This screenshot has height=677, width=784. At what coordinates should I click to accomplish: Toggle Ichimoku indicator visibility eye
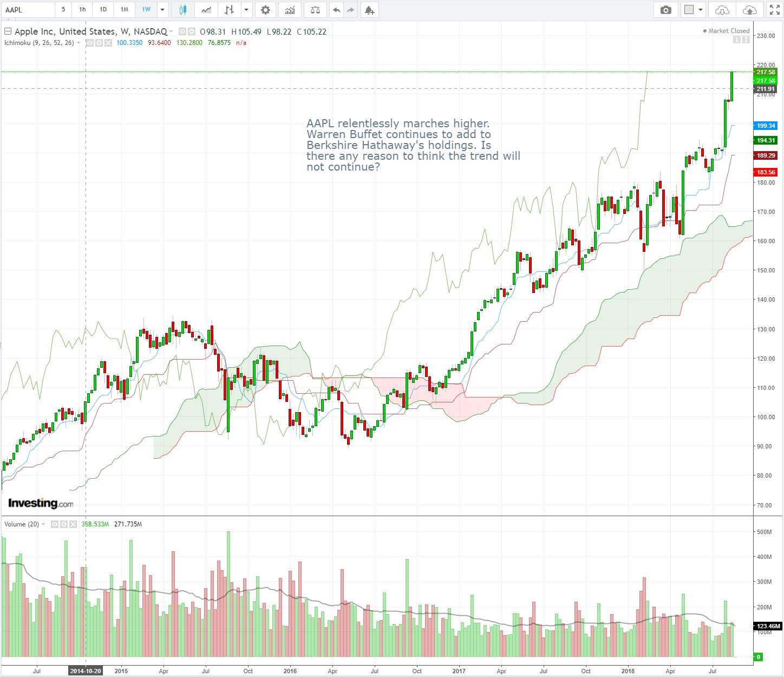(90, 43)
